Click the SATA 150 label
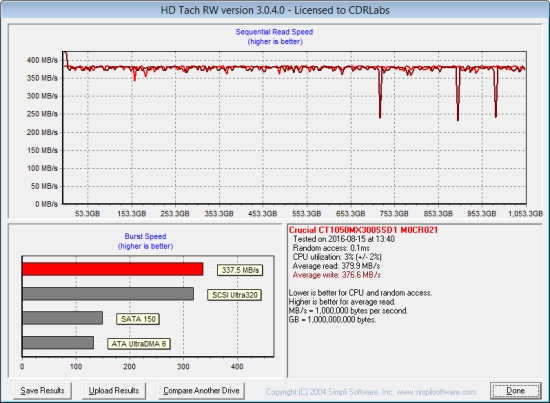Screen dimensions: 550x403 point(138,319)
